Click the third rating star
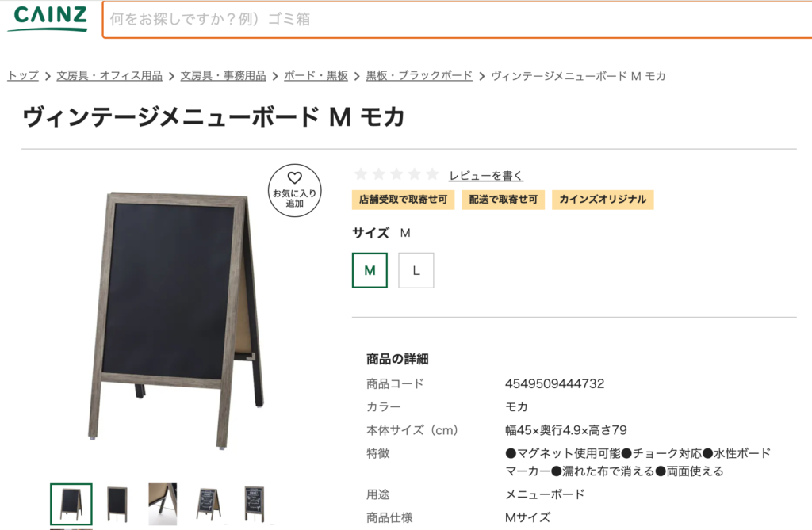This screenshot has height=530, width=812. [x=396, y=174]
